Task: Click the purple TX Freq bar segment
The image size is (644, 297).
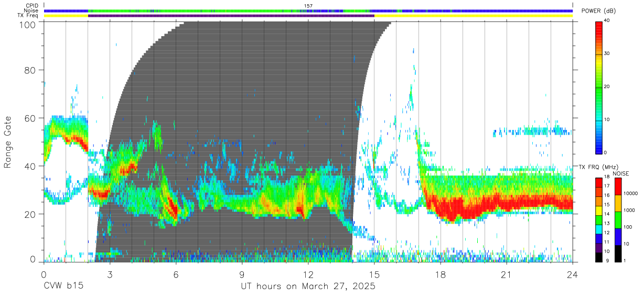Action: [231, 16]
